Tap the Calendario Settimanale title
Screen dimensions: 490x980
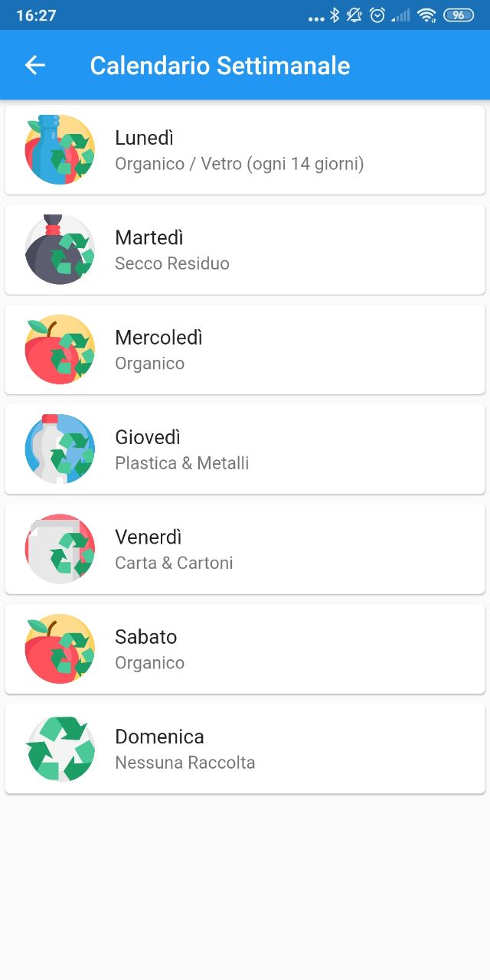pos(220,66)
